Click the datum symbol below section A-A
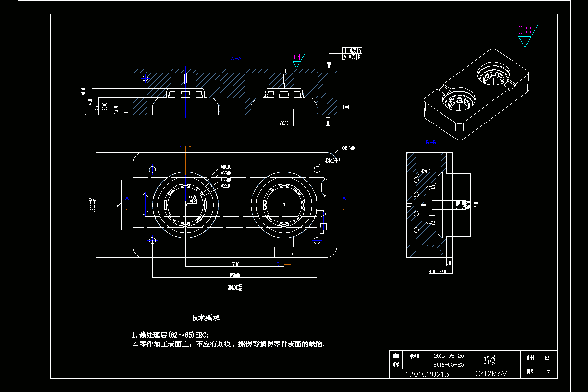This screenshot has height=392, width=588. coord(328,122)
